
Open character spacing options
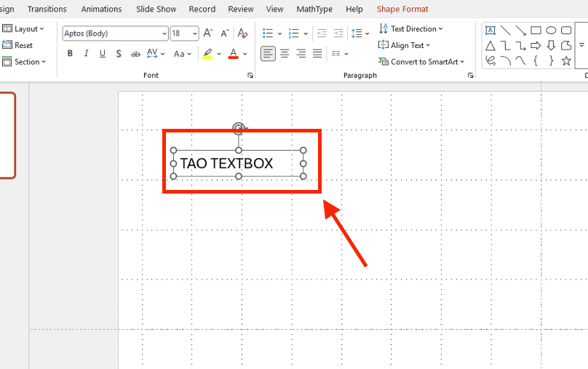point(156,54)
